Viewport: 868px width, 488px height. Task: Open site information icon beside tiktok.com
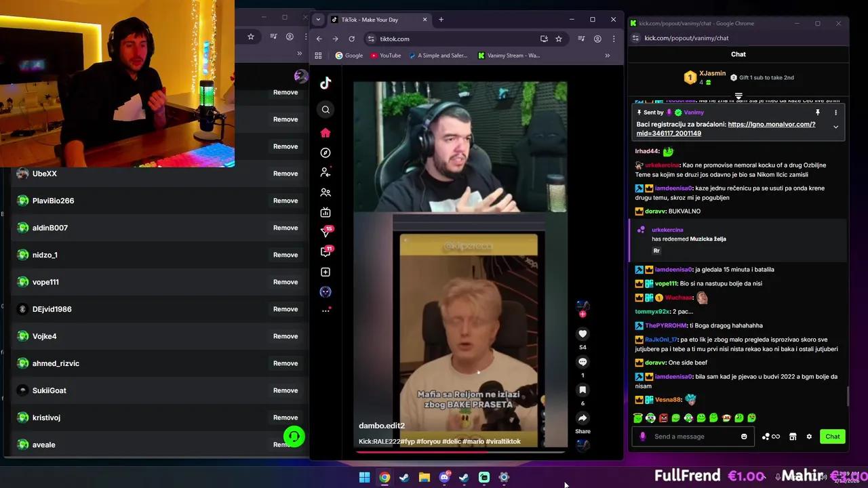tap(371, 39)
